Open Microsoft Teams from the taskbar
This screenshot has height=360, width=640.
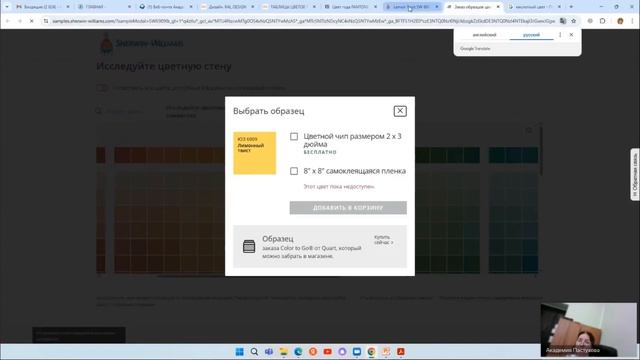(269, 351)
